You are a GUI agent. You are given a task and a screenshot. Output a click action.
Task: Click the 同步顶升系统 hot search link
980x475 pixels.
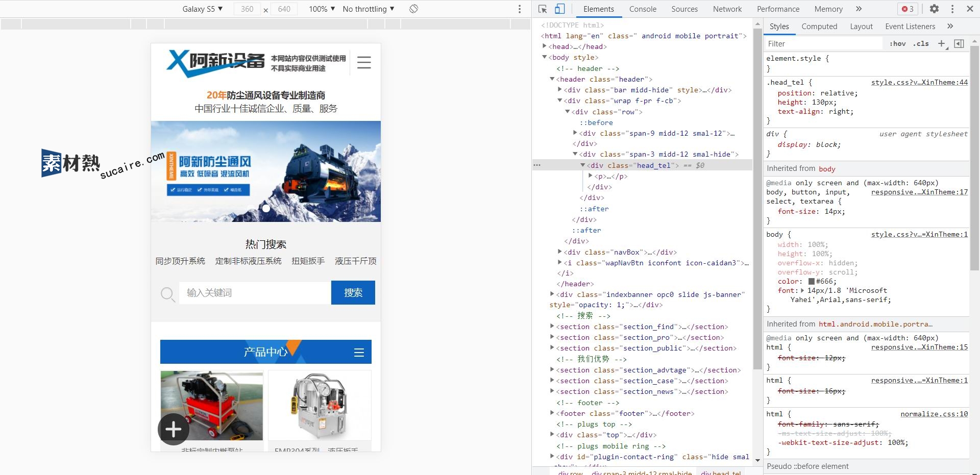click(x=180, y=261)
